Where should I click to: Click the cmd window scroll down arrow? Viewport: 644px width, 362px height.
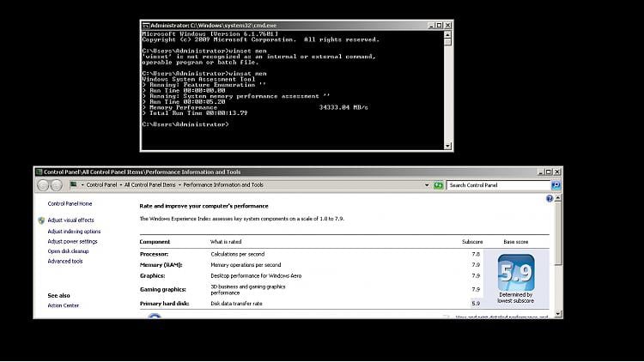pyautogui.click(x=447, y=146)
